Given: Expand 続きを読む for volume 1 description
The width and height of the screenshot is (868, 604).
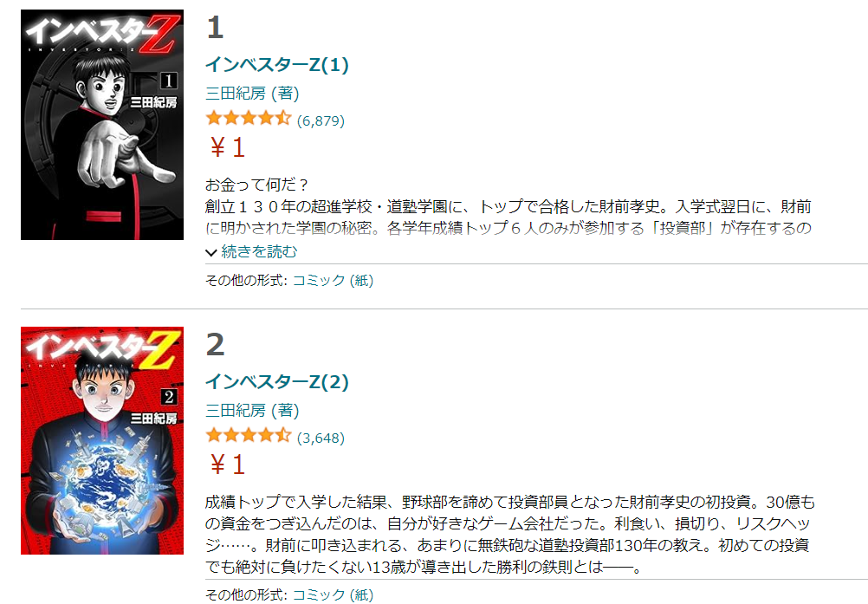Looking at the screenshot, I should pos(259,252).
